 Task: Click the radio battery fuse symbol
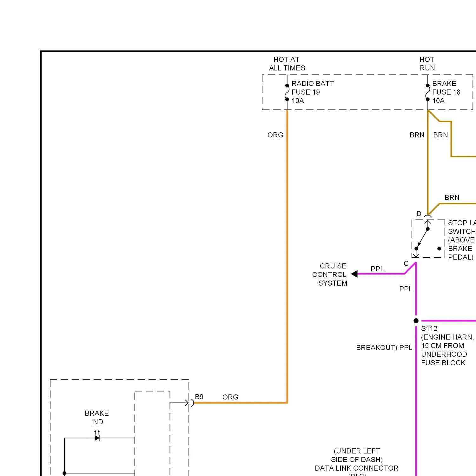click(x=287, y=92)
